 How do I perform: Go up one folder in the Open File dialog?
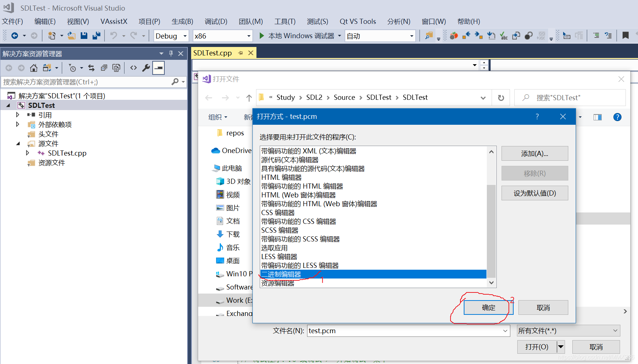[x=249, y=98]
